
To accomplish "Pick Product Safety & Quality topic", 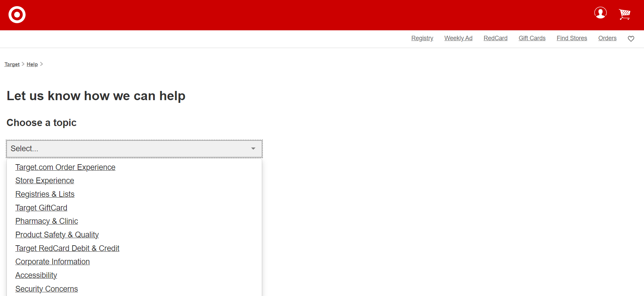I will (x=57, y=235).
